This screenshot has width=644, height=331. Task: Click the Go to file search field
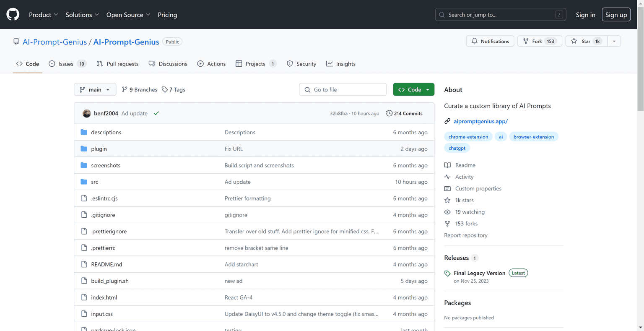[343, 89]
